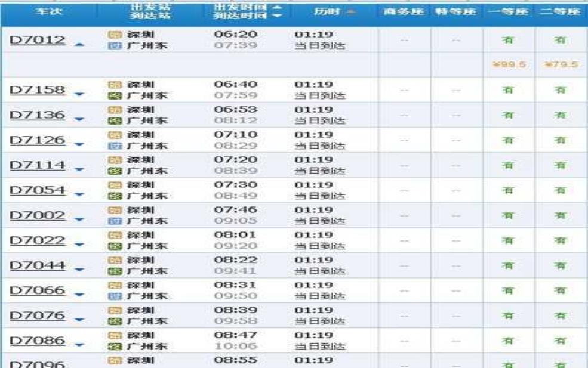Sort by departure time (出发时间) header

coord(247,7)
